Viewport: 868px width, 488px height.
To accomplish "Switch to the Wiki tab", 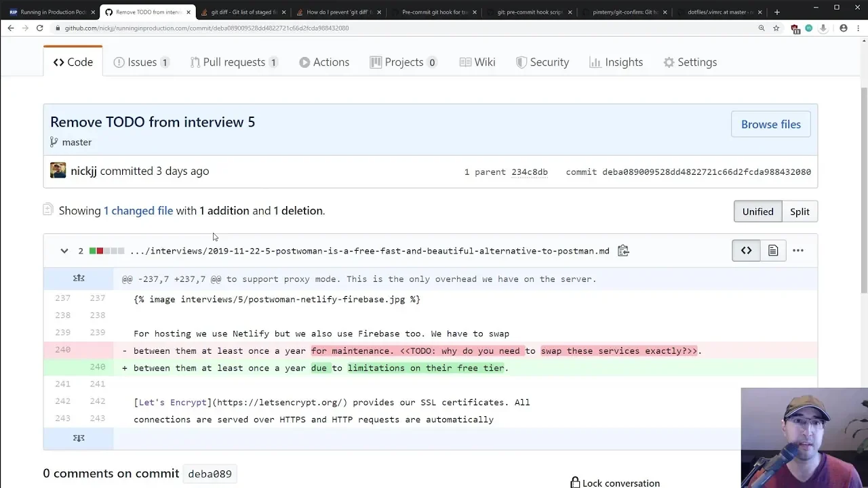I will (x=477, y=62).
